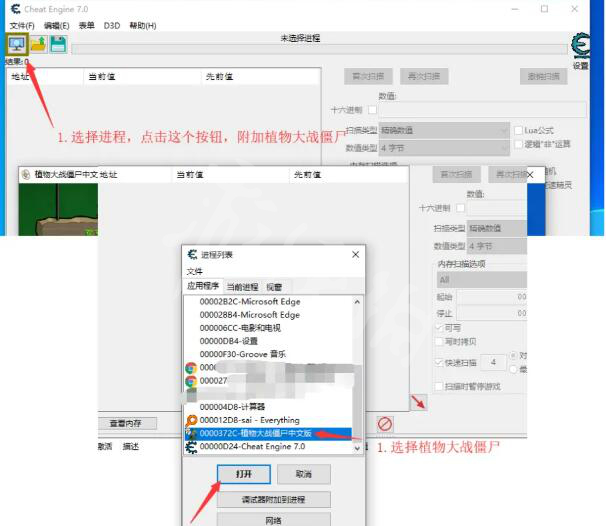
Task: Toggle the 十六进制 checkbox above 内存扫描选项
Action: [x=460, y=208]
